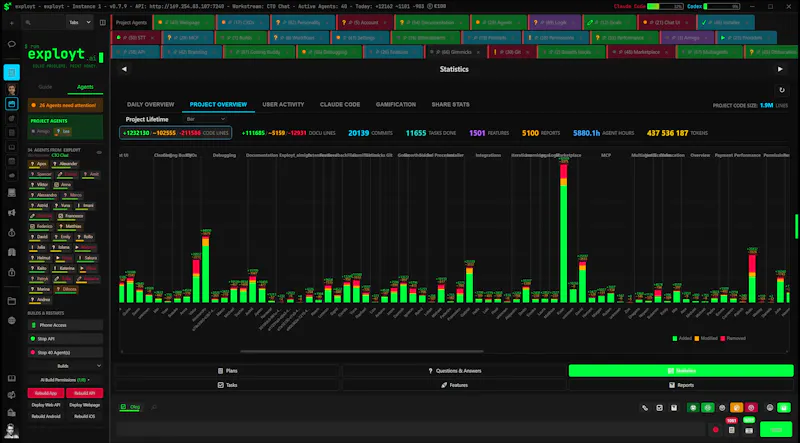Expand the Builds section chevron
This screenshot has height=443, width=800.
[98, 366]
